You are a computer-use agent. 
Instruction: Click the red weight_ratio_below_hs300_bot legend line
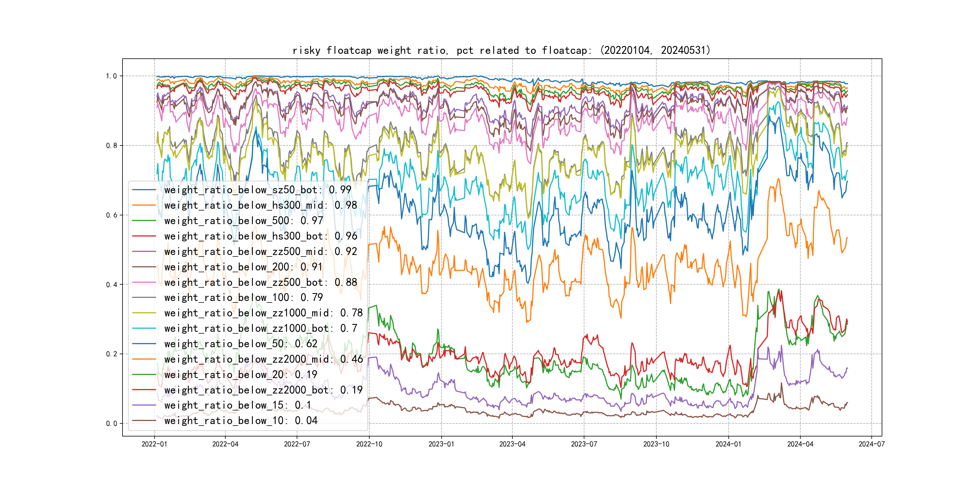coord(144,236)
